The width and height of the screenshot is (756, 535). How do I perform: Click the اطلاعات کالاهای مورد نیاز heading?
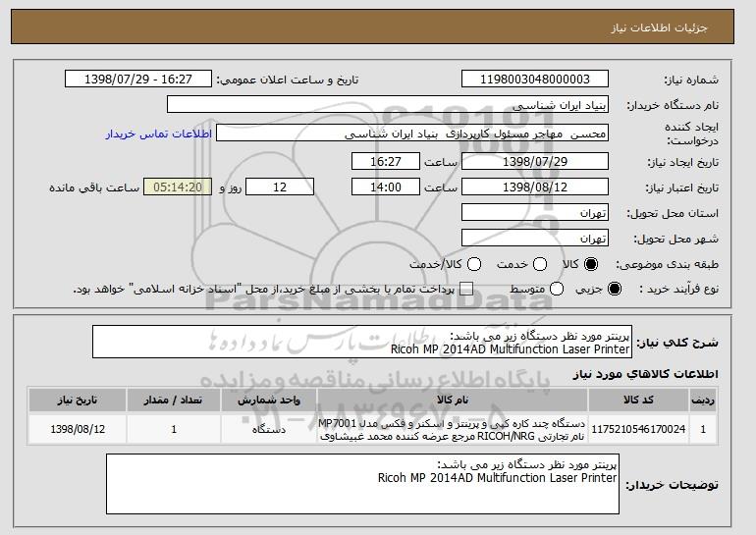pos(645,374)
